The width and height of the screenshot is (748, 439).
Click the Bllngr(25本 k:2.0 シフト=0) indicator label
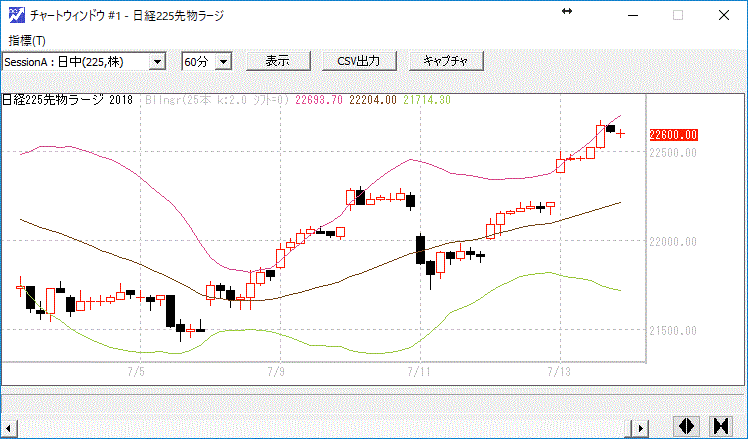[x=217, y=100]
